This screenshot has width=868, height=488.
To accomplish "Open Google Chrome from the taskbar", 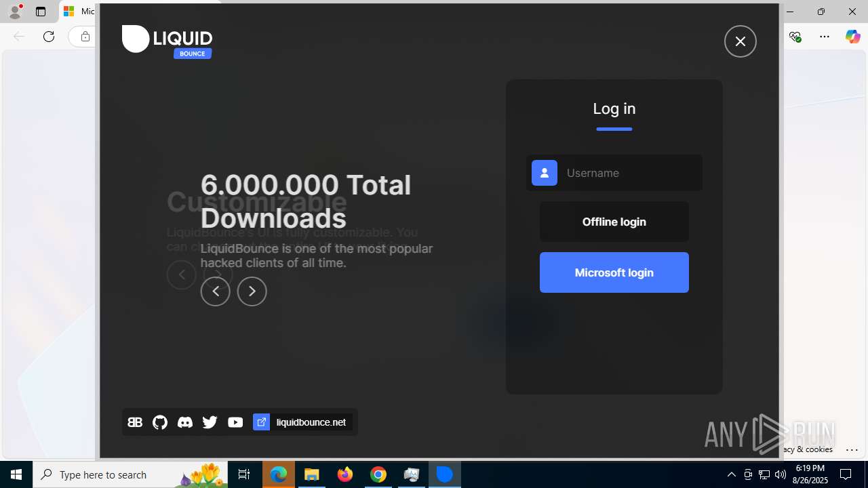I will pos(378,474).
